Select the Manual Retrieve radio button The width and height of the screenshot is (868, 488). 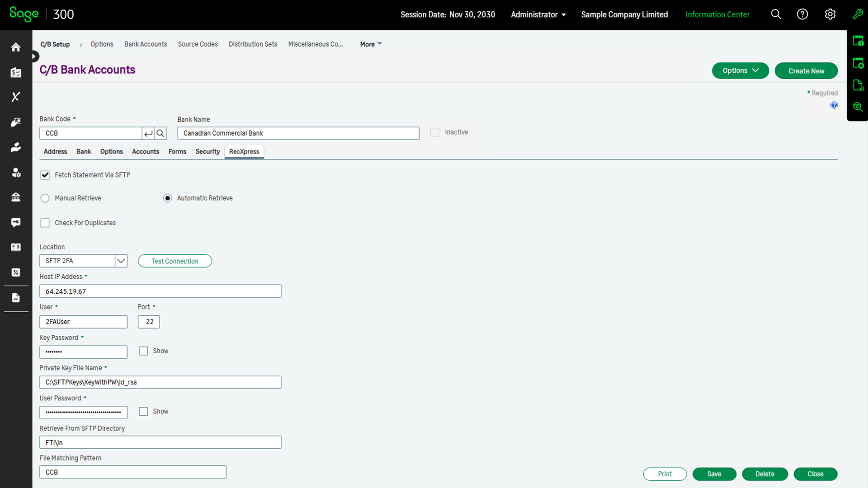pos(45,198)
